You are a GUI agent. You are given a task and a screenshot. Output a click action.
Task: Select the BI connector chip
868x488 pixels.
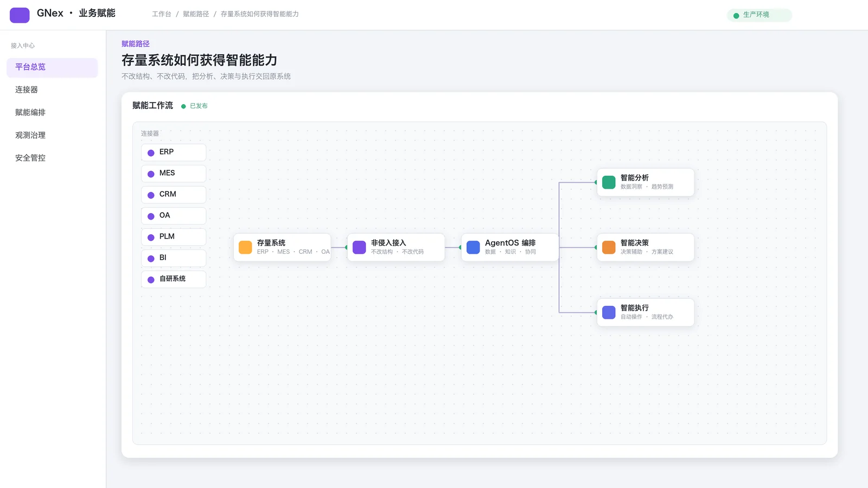(x=174, y=258)
